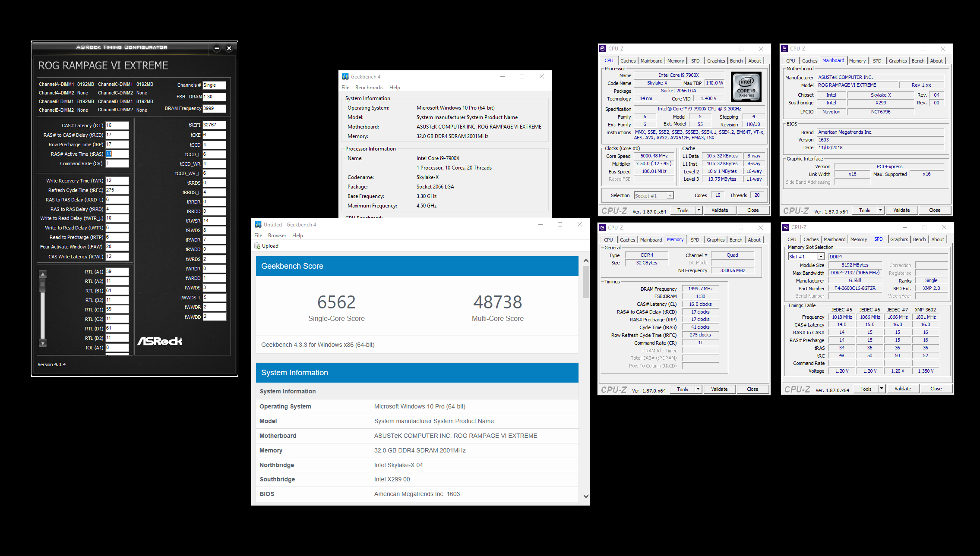Open Memory tab in CPU-Z SPD window
Image resolution: width=980 pixels, height=556 pixels.
[x=858, y=239]
